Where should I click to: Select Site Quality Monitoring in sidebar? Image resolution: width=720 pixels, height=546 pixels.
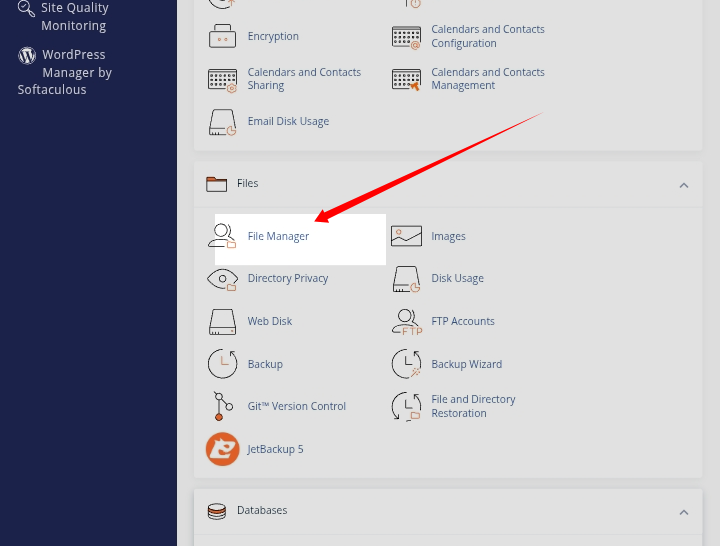[73, 17]
